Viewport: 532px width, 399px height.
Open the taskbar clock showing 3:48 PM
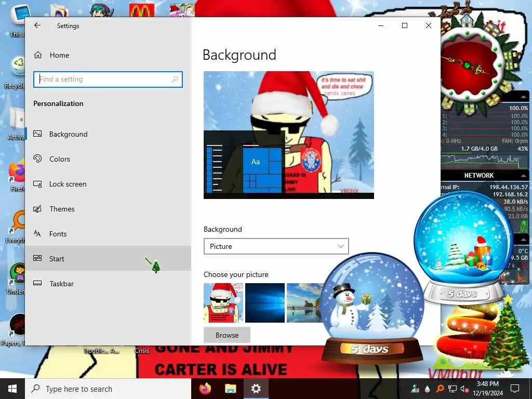click(x=488, y=389)
